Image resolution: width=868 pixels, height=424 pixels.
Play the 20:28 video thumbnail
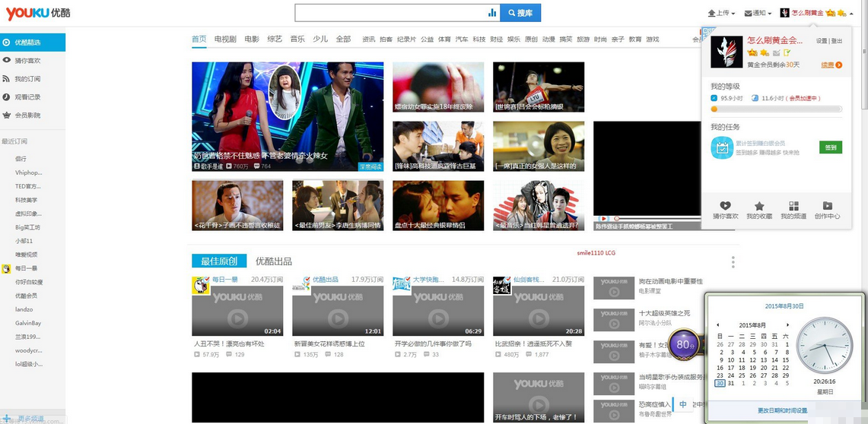click(x=539, y=311)
